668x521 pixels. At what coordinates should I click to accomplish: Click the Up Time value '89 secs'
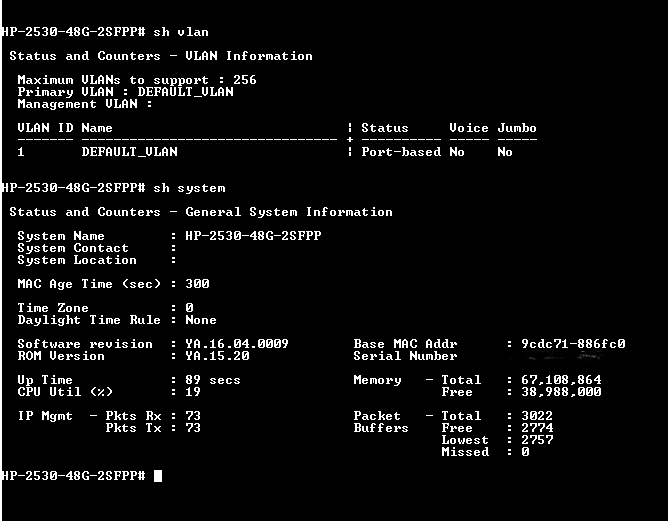tap(213, 380)
